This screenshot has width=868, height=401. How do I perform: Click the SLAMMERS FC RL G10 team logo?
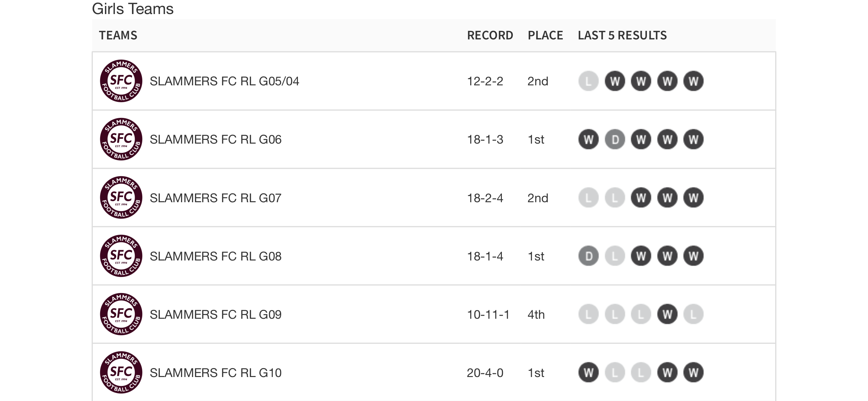point(121,373)
